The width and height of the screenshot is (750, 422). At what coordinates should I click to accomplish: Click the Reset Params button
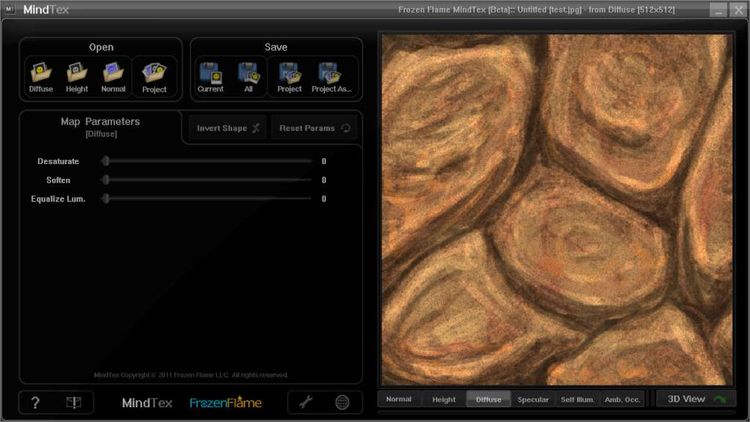(314, 128)
